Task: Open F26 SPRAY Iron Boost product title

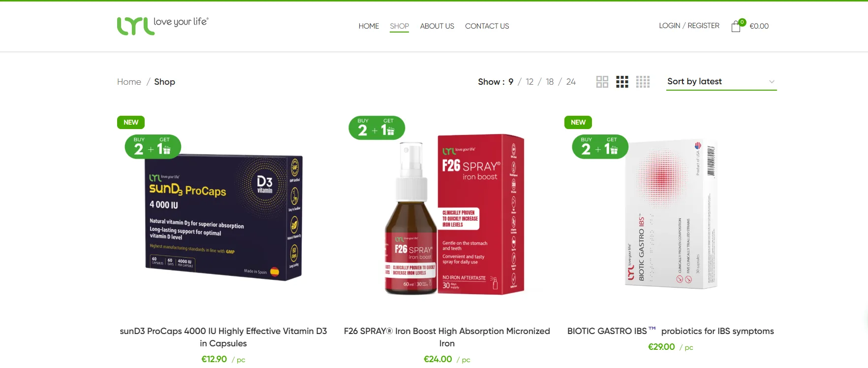Action: (447, 337)
